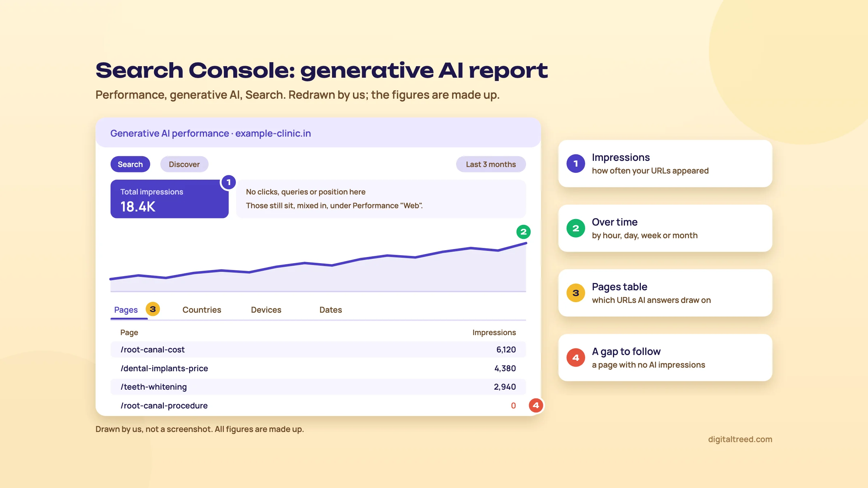Open the 'A gap to follow' legend card
Viewport: 868px width, 488px height.
[x=665, y=358]
